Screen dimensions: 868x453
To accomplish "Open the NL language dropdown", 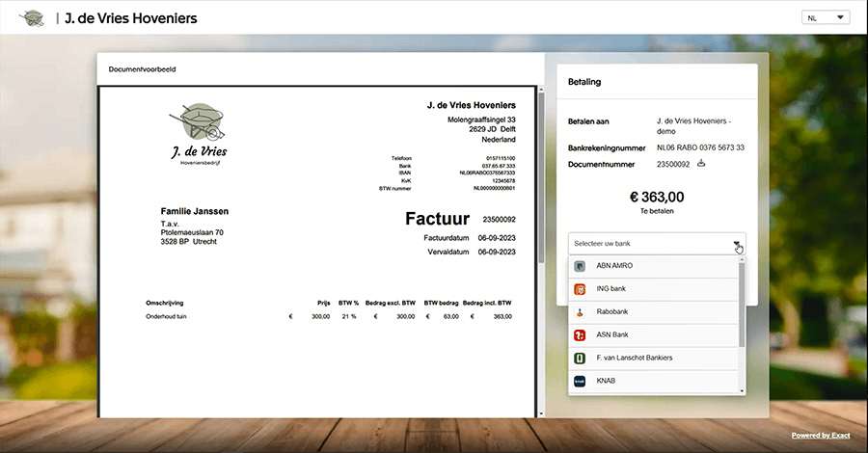I will coord(826,17).
